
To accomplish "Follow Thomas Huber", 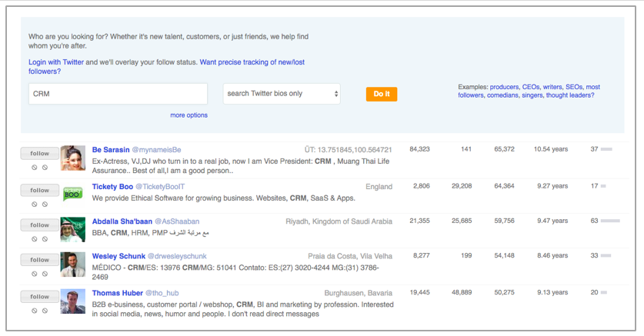I will click(x=40, y=297).
